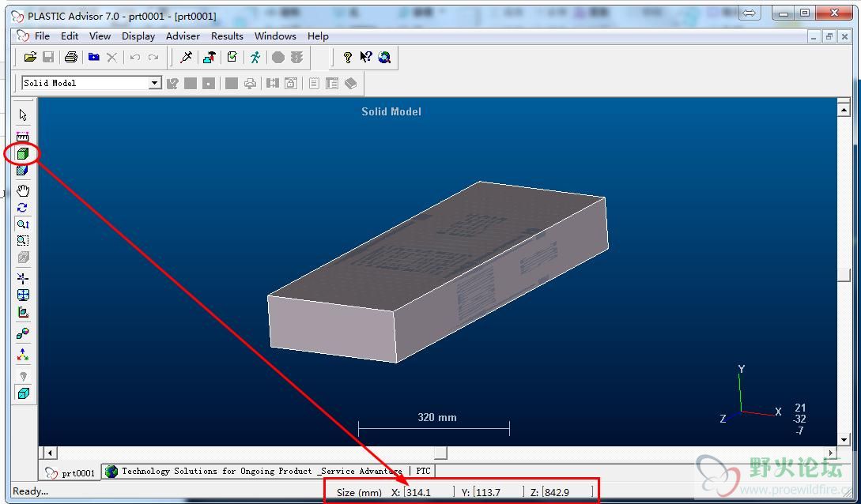Click the horizontal scrollbar thumb
861x504 pixels.
441,453
